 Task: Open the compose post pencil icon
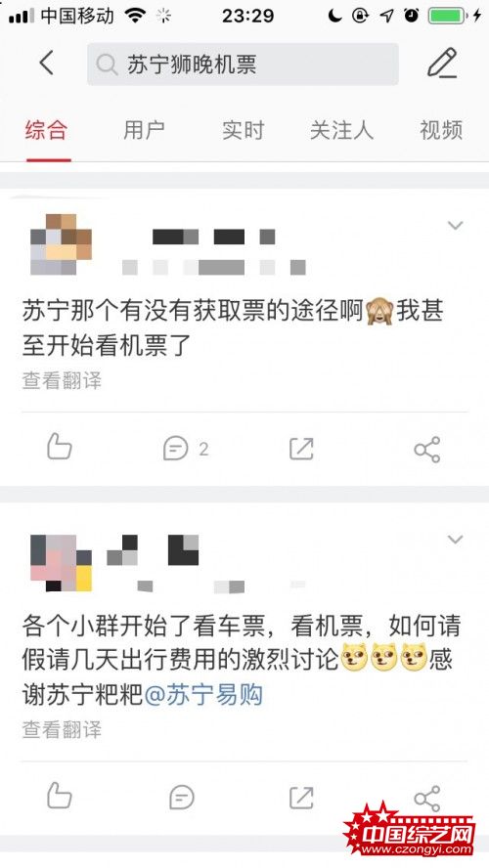[442, 63]
